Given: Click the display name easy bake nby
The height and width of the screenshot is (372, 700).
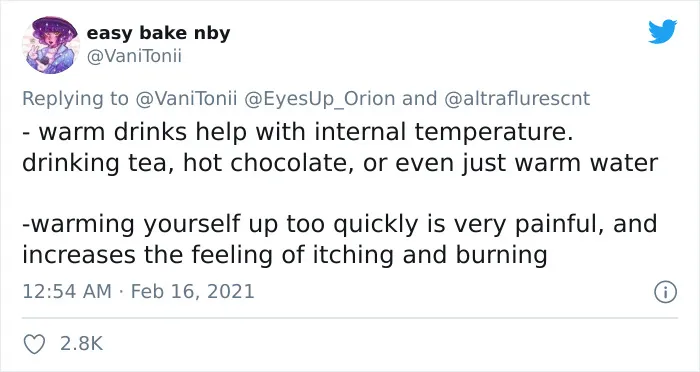Looking at the screenshot, I should [158, 33].
